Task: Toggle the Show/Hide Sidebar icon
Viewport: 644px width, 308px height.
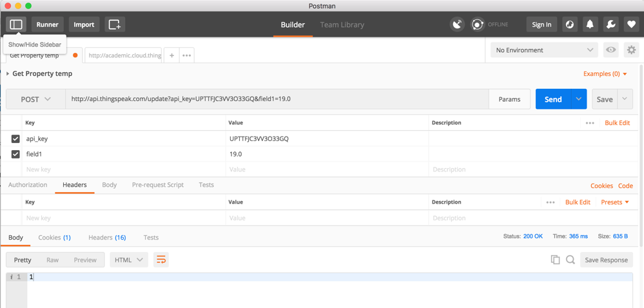Action: click(x=16, y=24)
